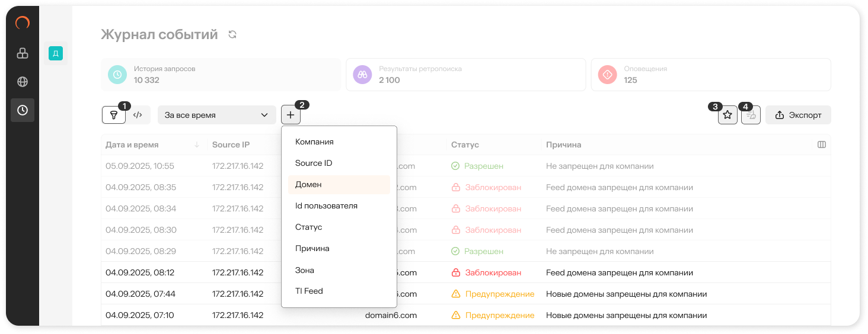The image size is (868, 334).
Task: Open the column settings icon
Action: [822, 144]
